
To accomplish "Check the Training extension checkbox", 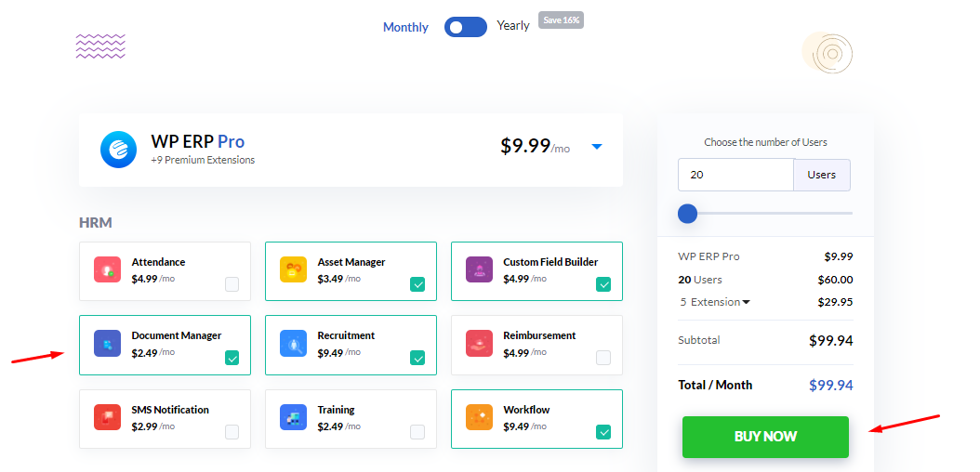I will click(x=417, y=432).
